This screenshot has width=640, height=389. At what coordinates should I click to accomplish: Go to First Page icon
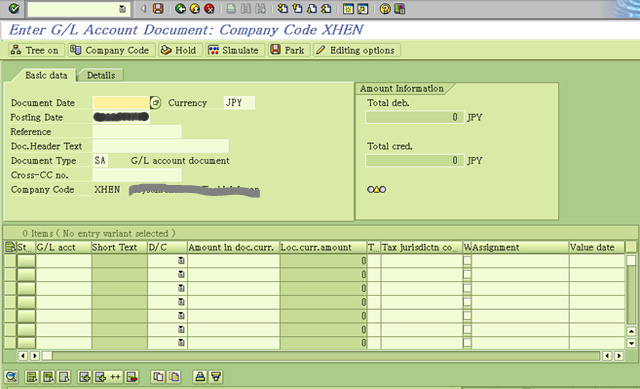point(282,9)
